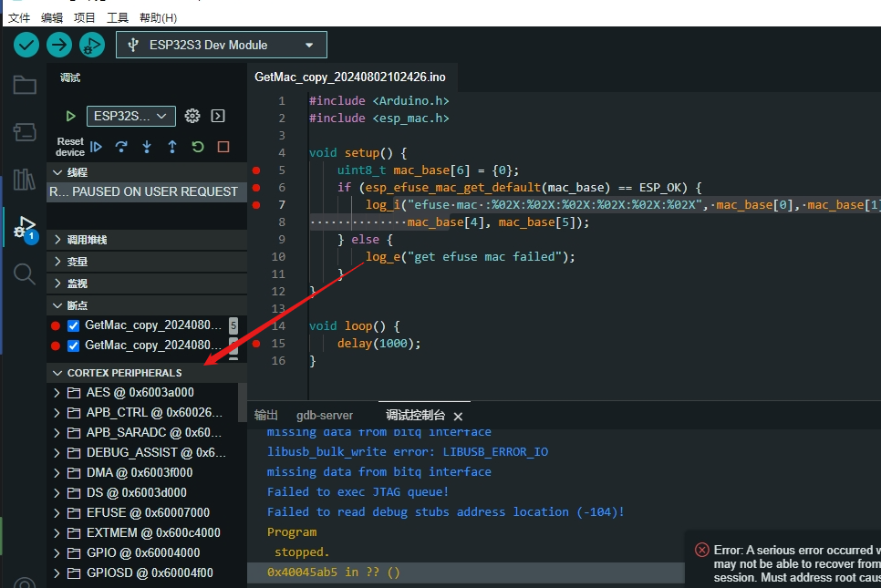Expand the 变量 section
The height and width of the screenshot is (588, 881).
[147, 262]
